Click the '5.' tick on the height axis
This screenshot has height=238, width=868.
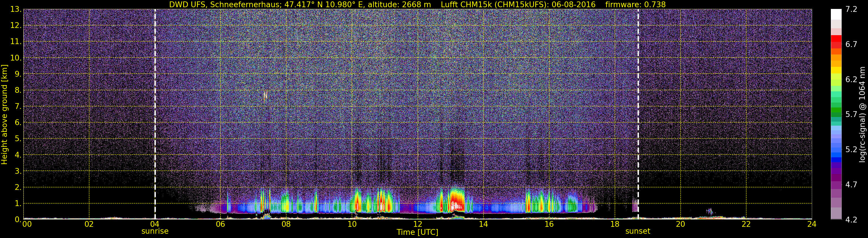[18, 139]
